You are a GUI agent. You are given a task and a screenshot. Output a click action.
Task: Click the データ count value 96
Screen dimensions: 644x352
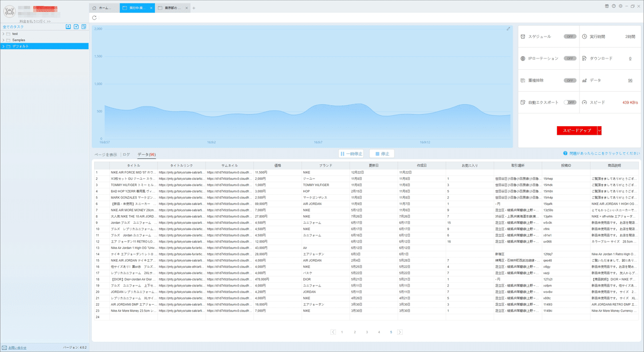(x=630, y=80)
